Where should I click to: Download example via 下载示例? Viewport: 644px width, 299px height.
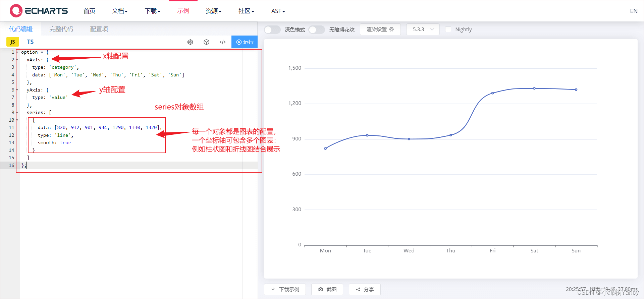tap(285, 289)
